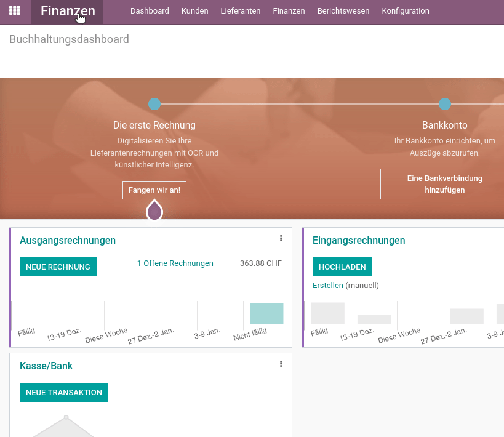
Task: Click the purple droplet marker under onboarding banner
Action: [x=154, y=212]
